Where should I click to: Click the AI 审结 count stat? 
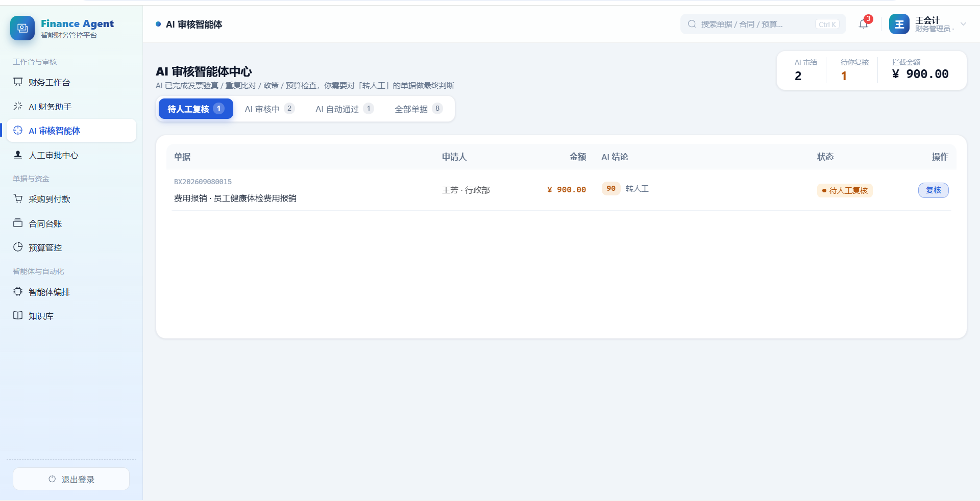805,70
